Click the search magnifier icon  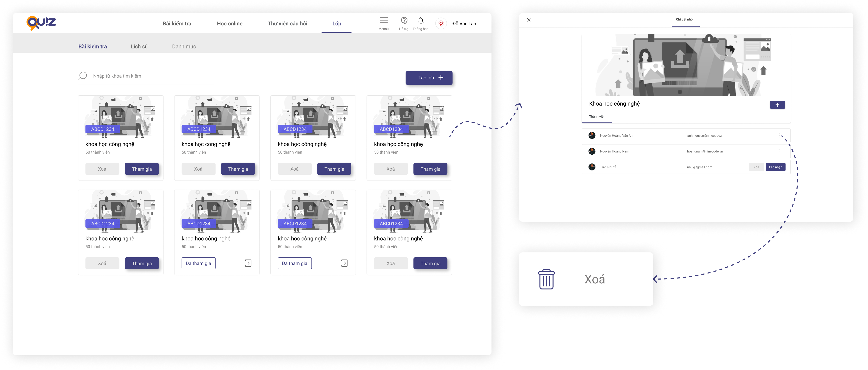[83, 76]
